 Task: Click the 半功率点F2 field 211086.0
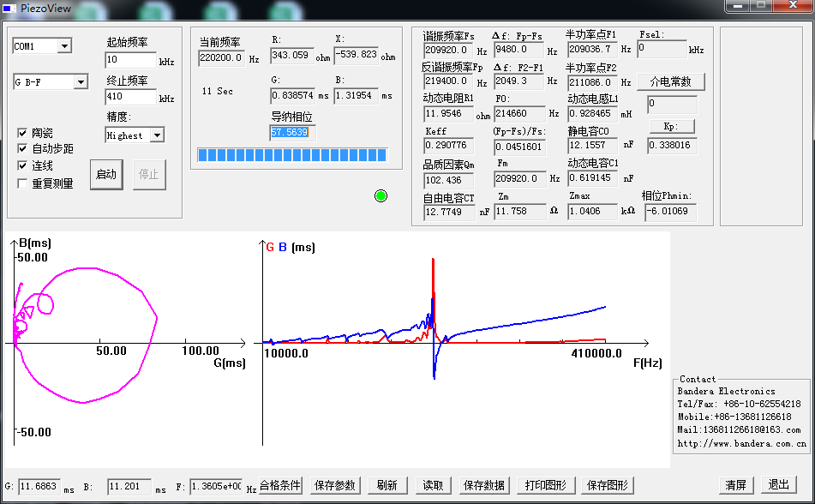592,82
